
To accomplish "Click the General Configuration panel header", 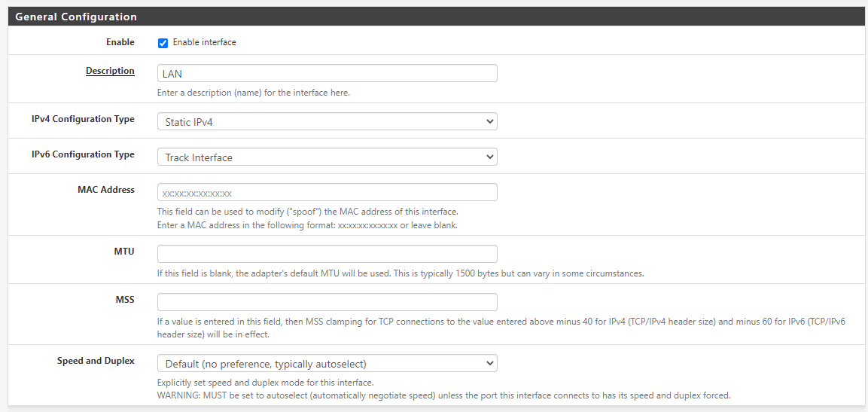I will [437, 17].
